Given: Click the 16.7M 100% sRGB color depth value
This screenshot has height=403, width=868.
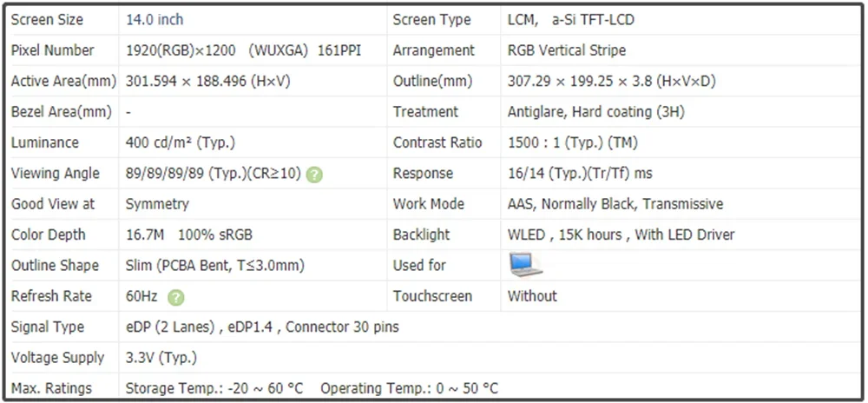Looking at the screenshot, I should point(189,235).
